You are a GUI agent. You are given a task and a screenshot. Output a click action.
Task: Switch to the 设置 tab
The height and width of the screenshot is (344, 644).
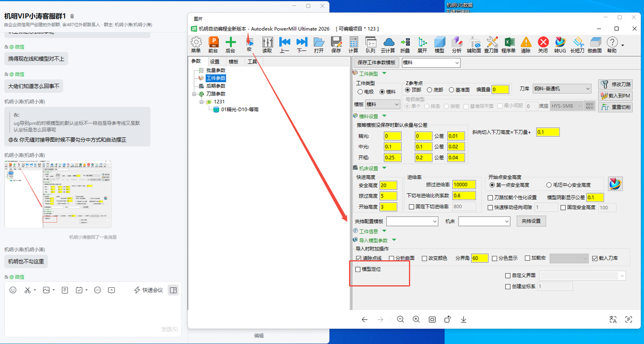(215, 62)
